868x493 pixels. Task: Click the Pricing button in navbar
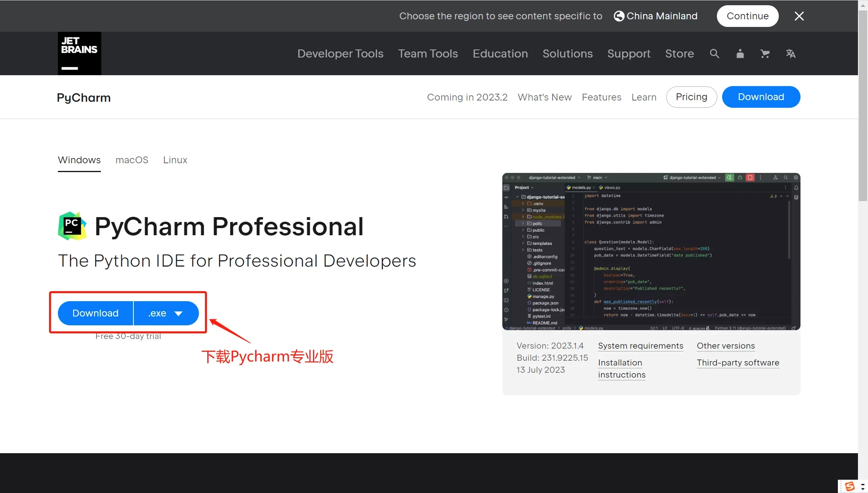692,97
